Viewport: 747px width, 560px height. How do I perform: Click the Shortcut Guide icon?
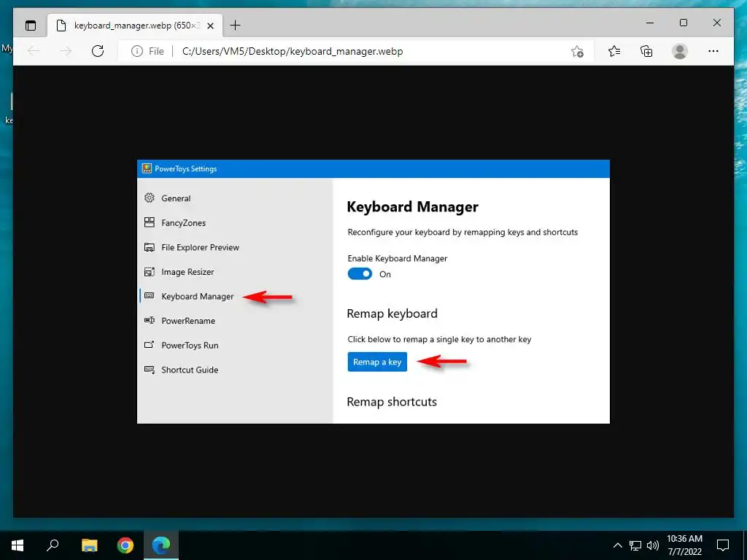point(149,370)
